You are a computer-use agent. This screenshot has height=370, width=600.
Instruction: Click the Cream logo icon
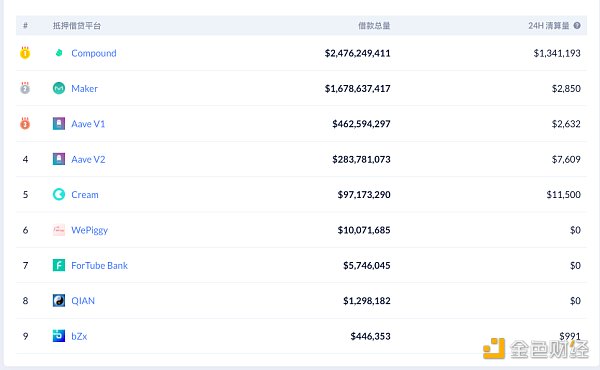(x=59, y=194)
